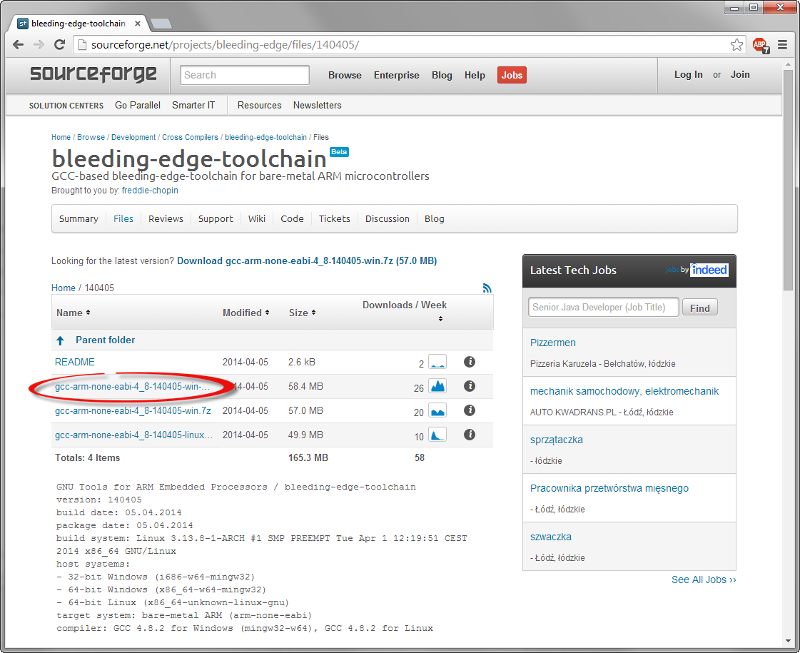Sort file list by Name

point(73,313)
